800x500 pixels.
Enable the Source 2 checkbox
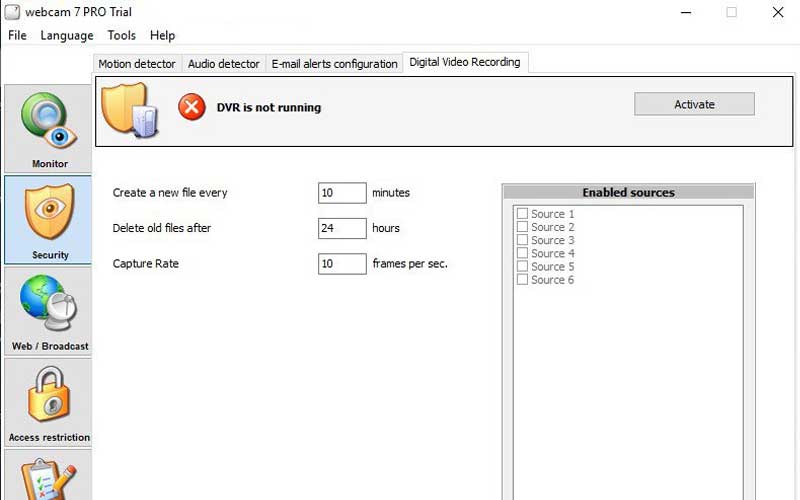coord(522,227)
